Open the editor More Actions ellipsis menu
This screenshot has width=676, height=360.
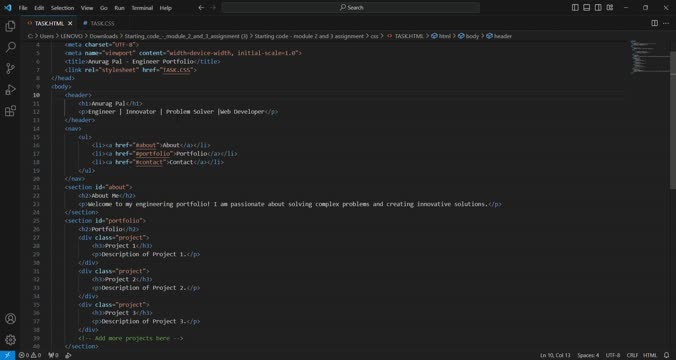coord(666,23)
